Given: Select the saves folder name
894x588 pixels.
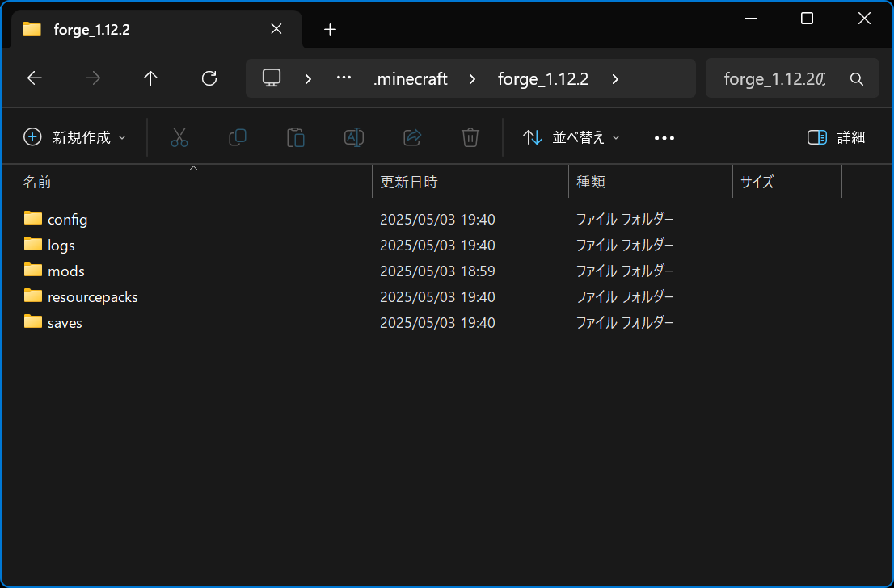Looking at the screenshot, I should (65, 323).
